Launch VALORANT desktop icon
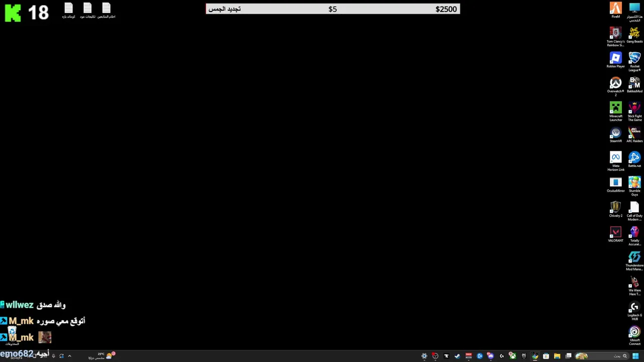The width and height of the screenshot is (644, 362). pyautogui.click(x=615, y=234)
